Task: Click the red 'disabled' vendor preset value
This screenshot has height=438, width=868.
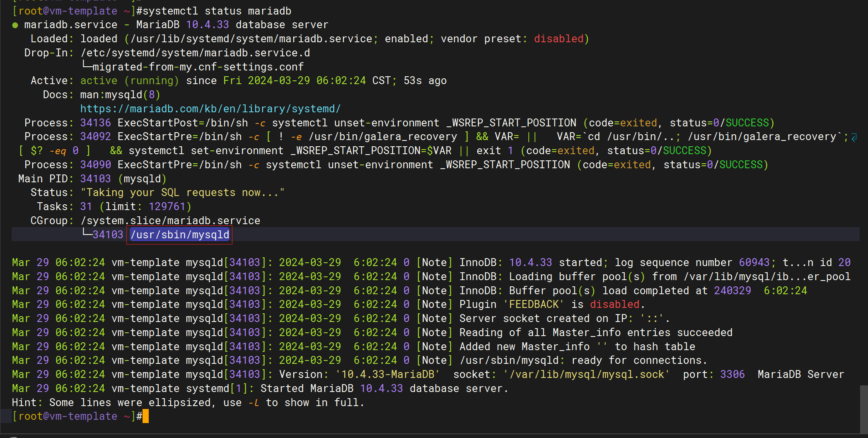Action: click(x=559, y=39)
